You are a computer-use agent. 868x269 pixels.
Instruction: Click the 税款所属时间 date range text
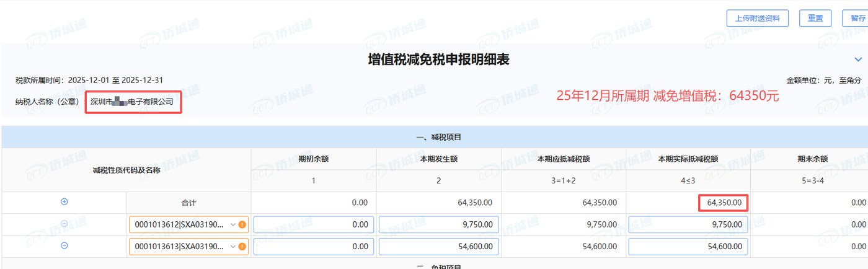tap(89, 81)
